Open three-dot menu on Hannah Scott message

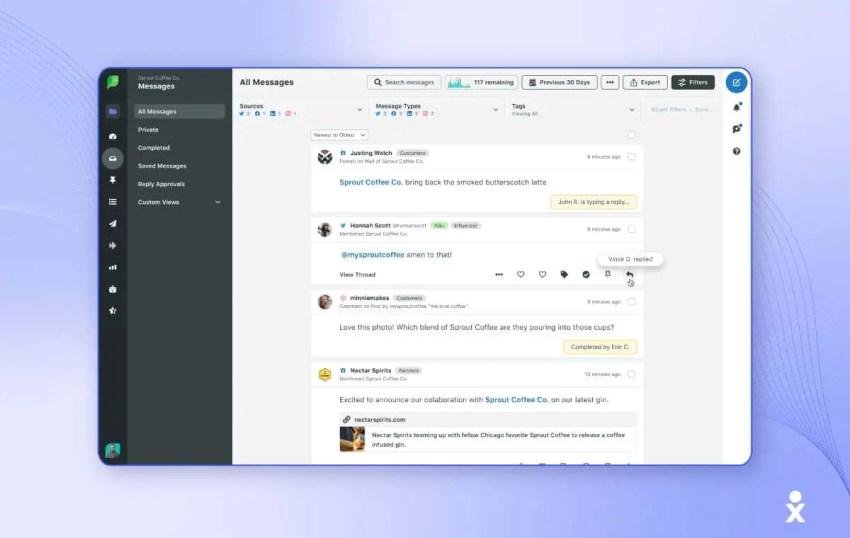[x=499, y=274]
